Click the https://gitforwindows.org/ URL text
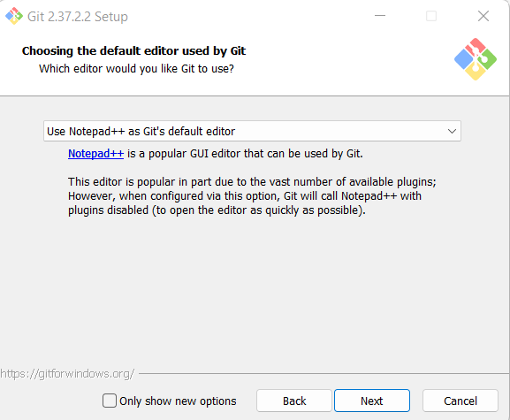 point(67,374)
